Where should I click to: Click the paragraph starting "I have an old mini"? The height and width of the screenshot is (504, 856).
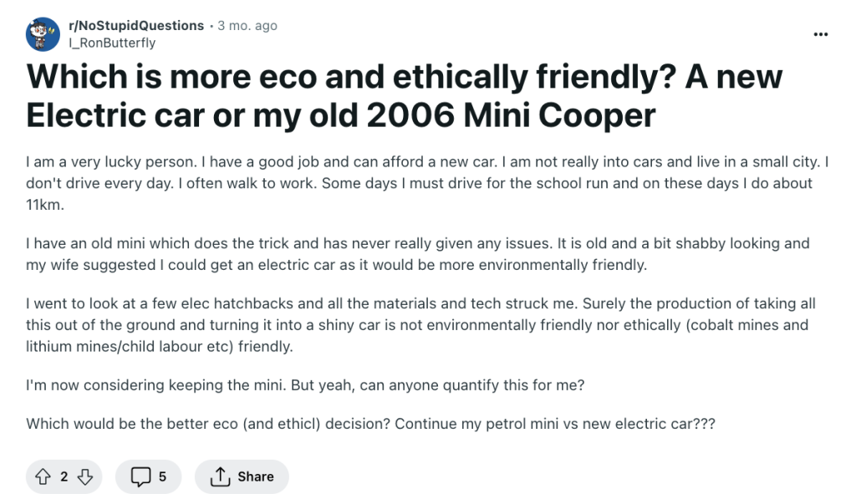point(418,254)
